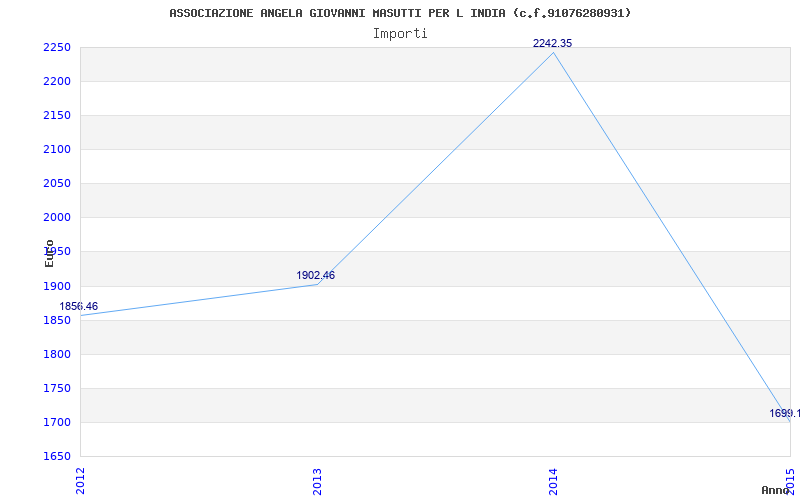Click the chart title ASSOCIAZIONE ANGELA GIOVANNI MASUTTI

tap(400, 13)
